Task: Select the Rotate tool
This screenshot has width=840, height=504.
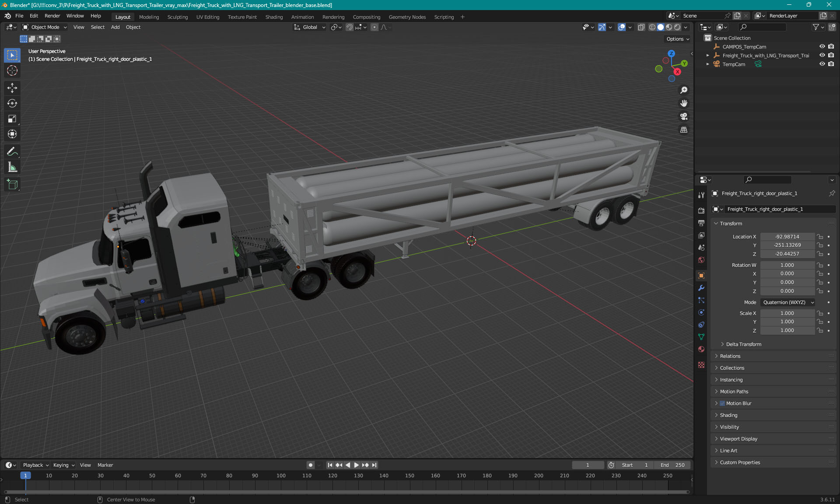Action: 12,103
